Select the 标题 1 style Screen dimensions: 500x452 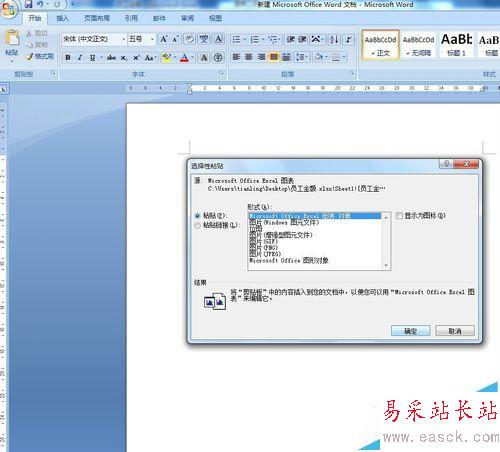click(x=456, y=45)
